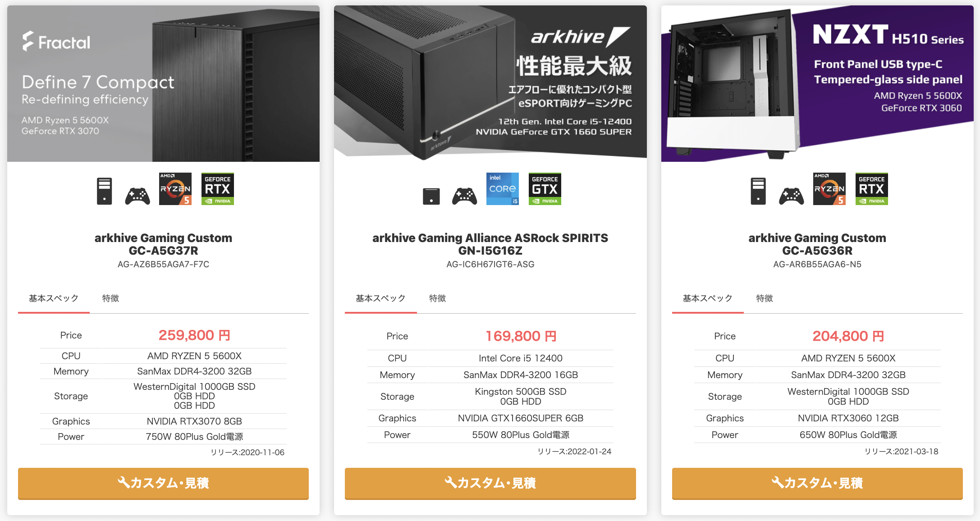This screenshot has height=521, width=980.
Task: Open the NZXT H510 Series banner image
Action: click(817, 83)
